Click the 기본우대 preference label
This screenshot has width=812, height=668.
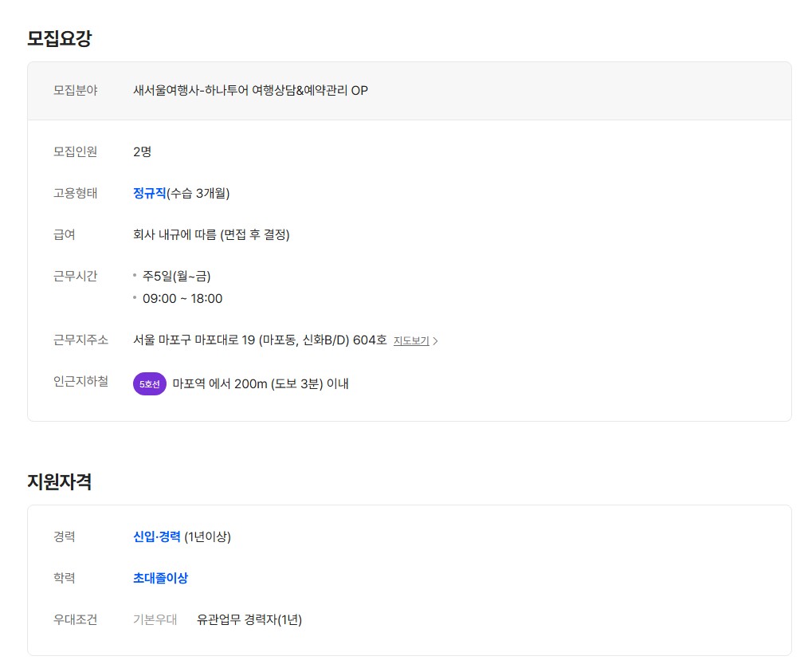pyautogui.click(x=155, y=620)
